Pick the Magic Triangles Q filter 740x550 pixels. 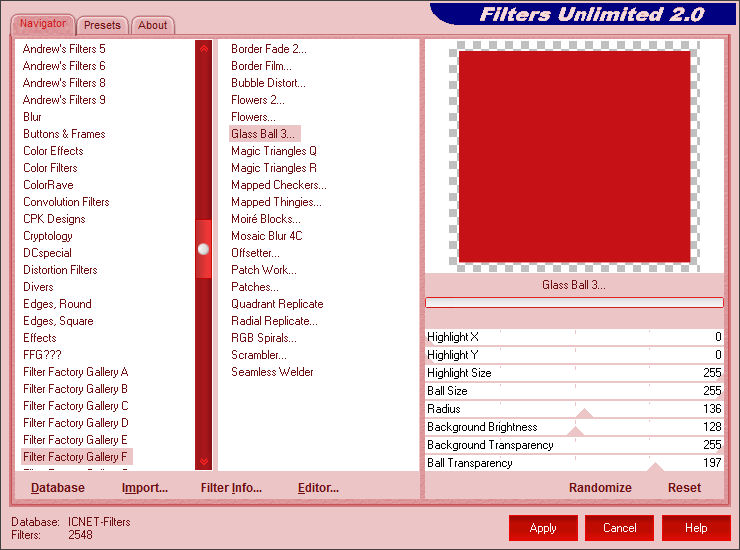tap(274, 151)
